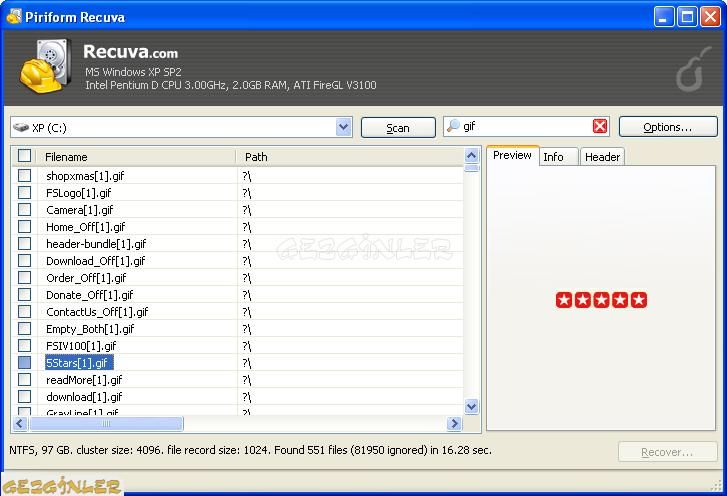This screenshot has width=727, height=496.
Task: Check the box for Order_Off[1].gif
Action: pos(24,278)
